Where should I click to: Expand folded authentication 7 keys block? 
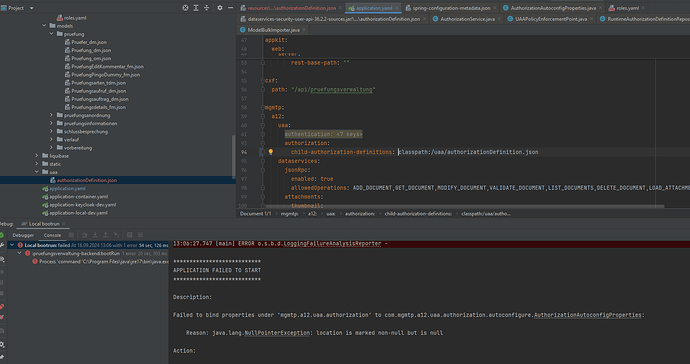(x=323, y=134)
